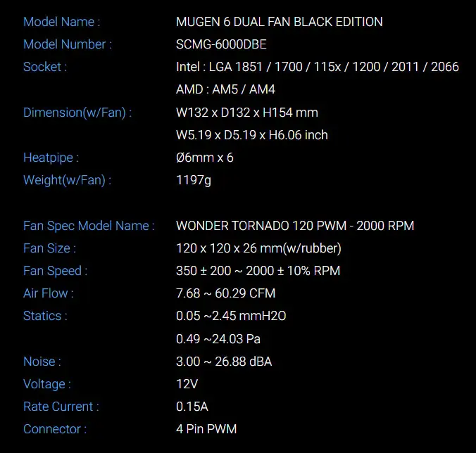Click 'AMD : AM5 / AM4' text

225,89
